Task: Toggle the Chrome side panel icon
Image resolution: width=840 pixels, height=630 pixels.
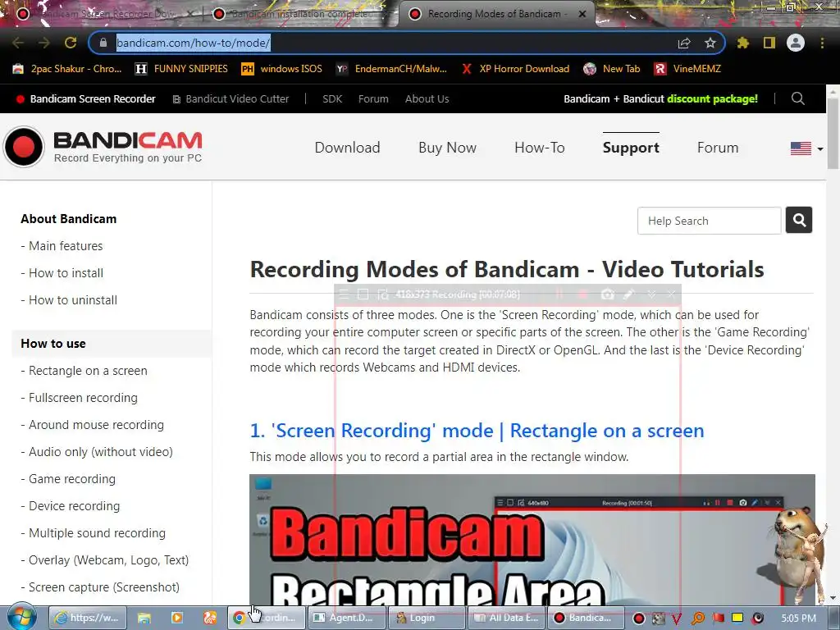Action: [769, 43]
